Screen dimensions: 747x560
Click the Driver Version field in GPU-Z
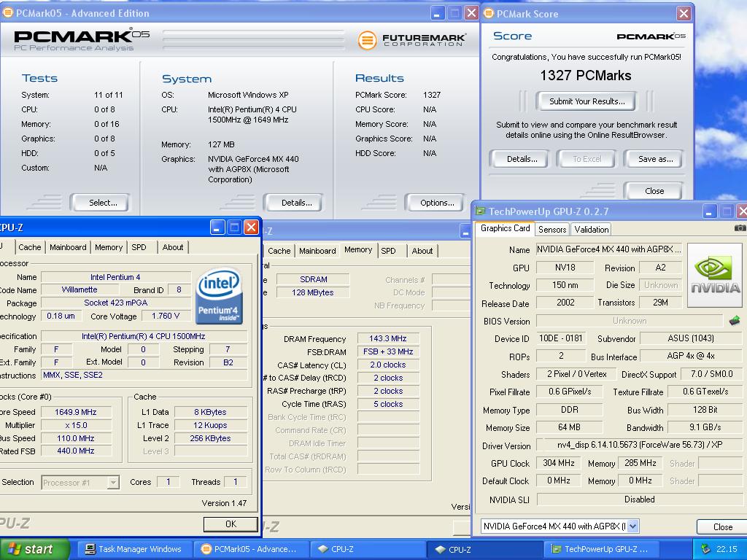(639, 445)
